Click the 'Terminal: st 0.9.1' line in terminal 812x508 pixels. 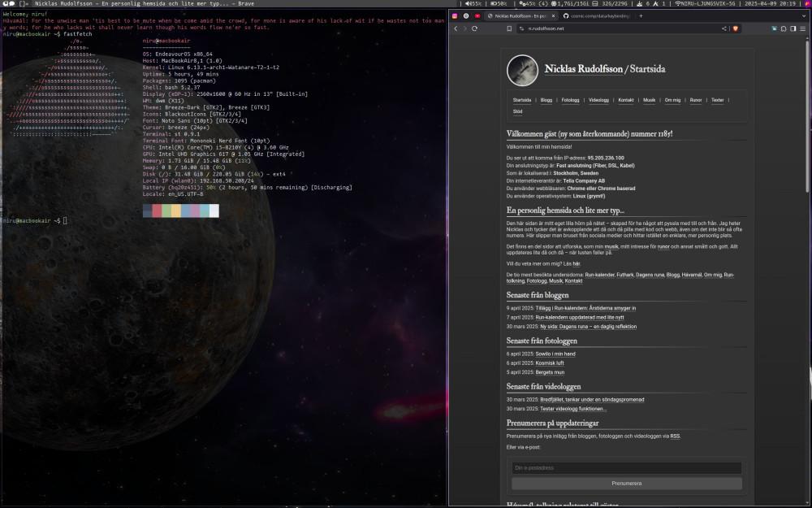[171, 134]
